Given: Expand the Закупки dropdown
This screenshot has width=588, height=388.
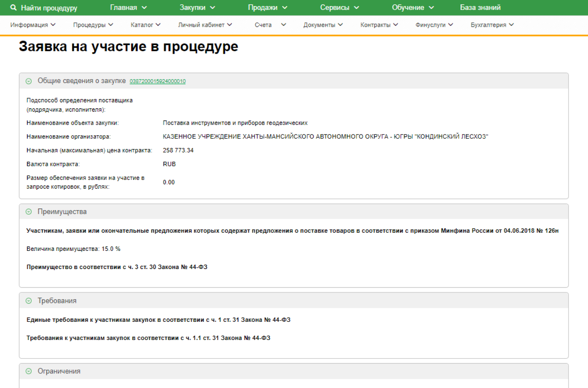Looking at the screenshot, I should [197, 7].
